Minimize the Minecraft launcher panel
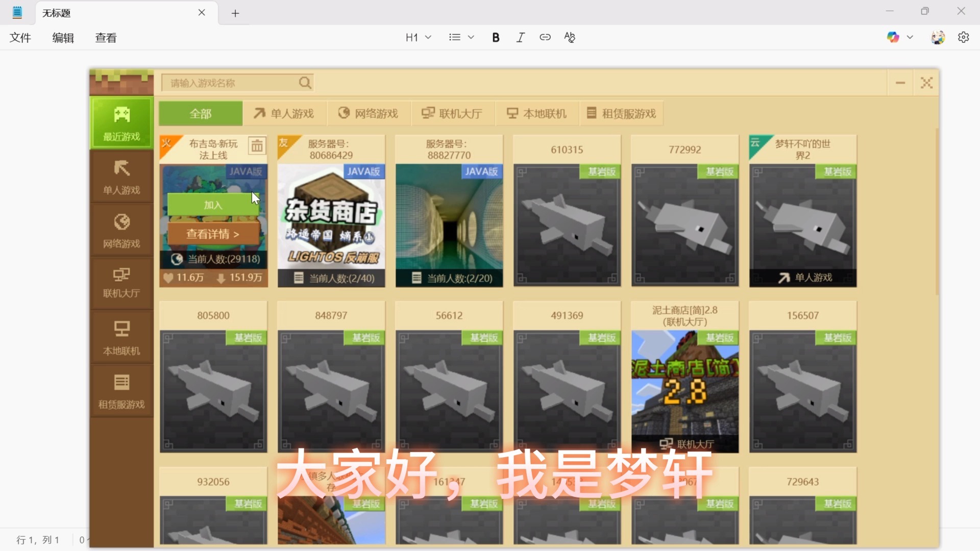The height and width of the screenshot is (551, 980). 900,83
